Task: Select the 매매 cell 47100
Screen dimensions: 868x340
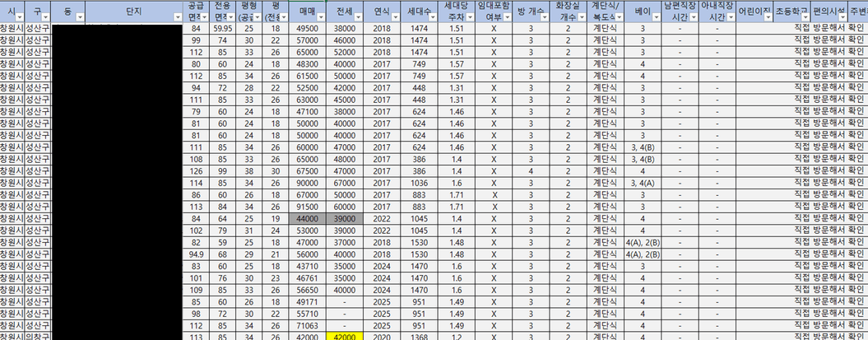Action: click(308, 112)
